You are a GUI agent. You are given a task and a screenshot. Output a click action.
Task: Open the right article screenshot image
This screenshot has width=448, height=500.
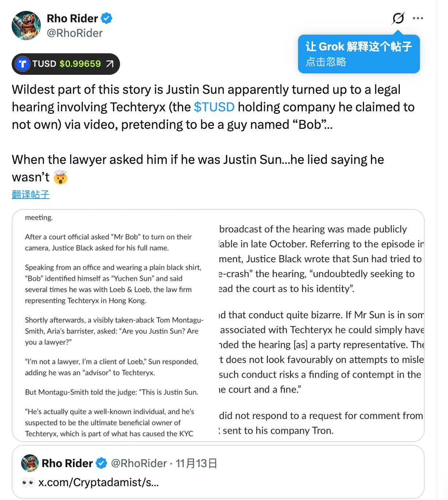pyautogui.click(x=321, y=326)
